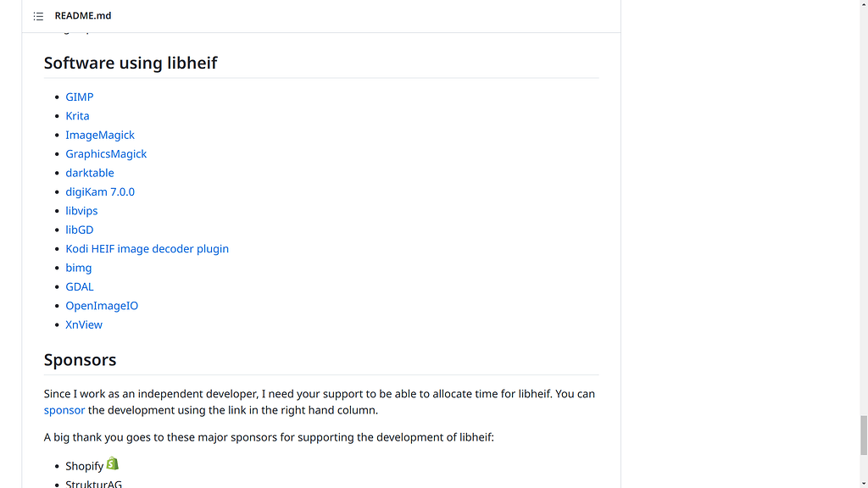Click the scrollbar up arrow
This screenshot has height=488, width=868.
coord(861,5)
